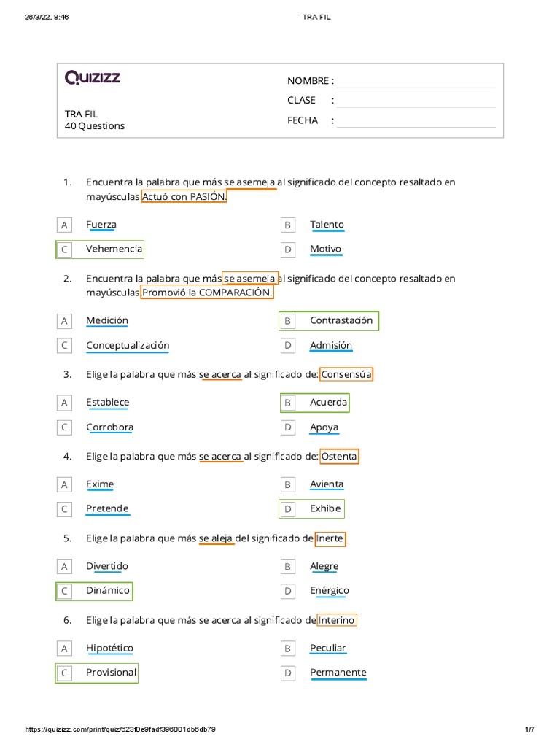Image resolution: width=560 pixels, height=747 pixels.
Task: Select option C Dinámico
Action: (107, 590)
